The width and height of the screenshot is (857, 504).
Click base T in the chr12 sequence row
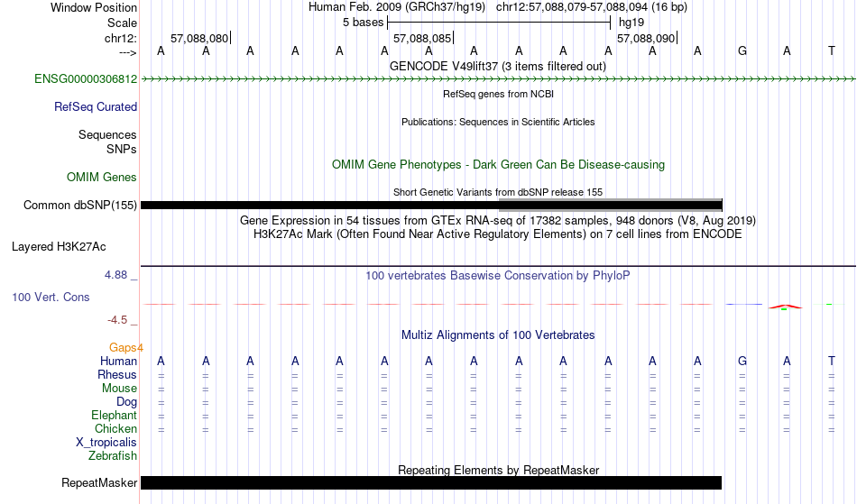pyautogui.click(x=832, y=51)
